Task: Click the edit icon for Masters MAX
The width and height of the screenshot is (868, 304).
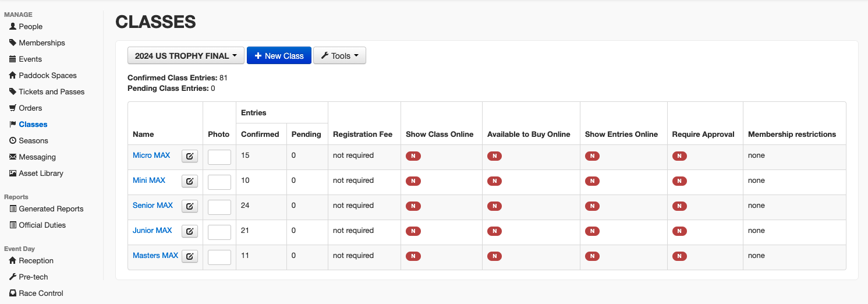Action: click(190, 256)
